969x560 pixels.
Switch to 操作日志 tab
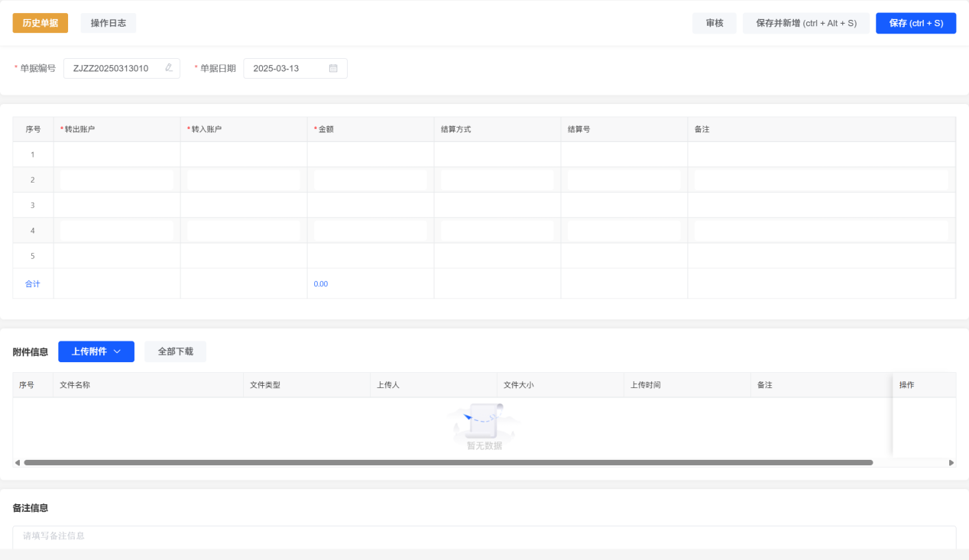click(108, 23)
